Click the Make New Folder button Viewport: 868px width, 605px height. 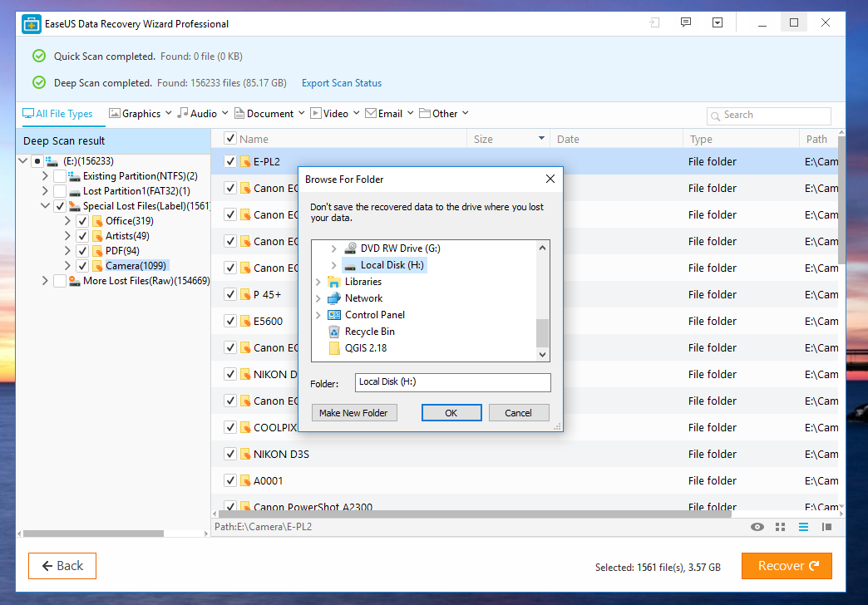pyautogui.click(x=353, y=413)
